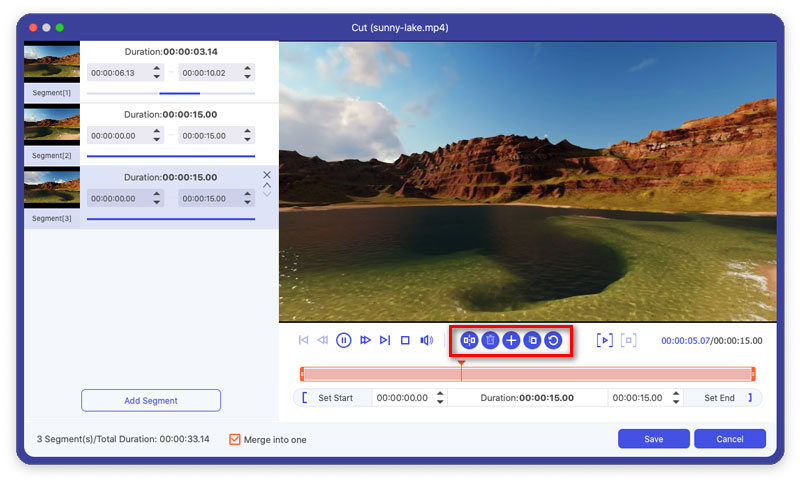Toggle the Merge into one checkbox
The image size is (800, 483).
235,439
